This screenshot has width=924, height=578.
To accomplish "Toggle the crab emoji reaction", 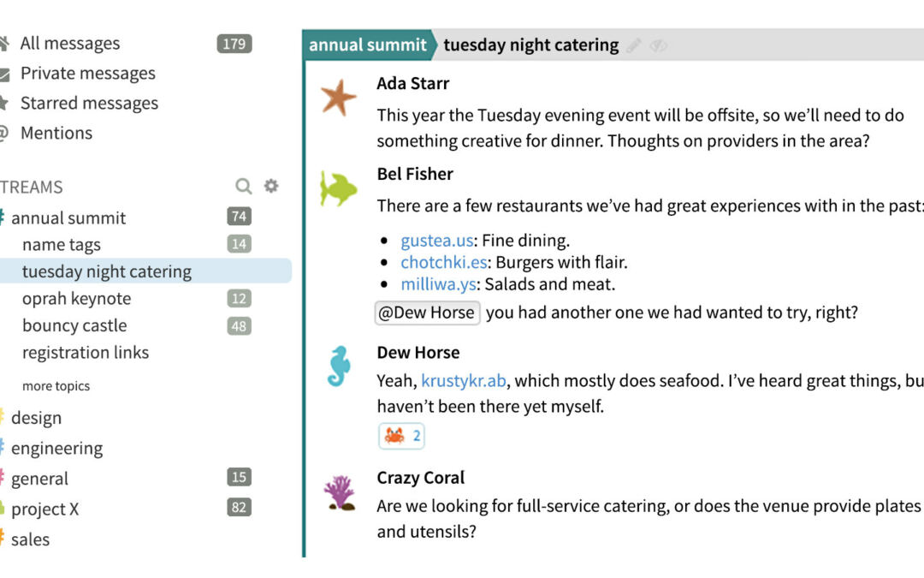I will [x=402, y=436].
